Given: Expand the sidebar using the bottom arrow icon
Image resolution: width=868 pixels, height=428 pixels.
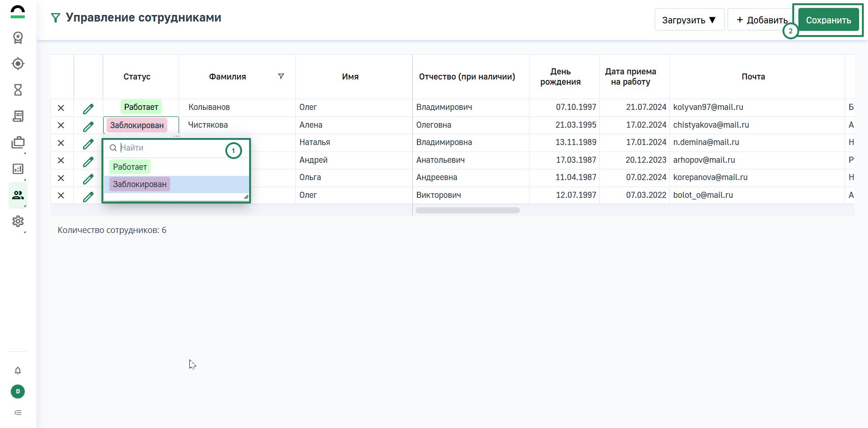Looking at the screenshot, I should (x=18, y=413).
